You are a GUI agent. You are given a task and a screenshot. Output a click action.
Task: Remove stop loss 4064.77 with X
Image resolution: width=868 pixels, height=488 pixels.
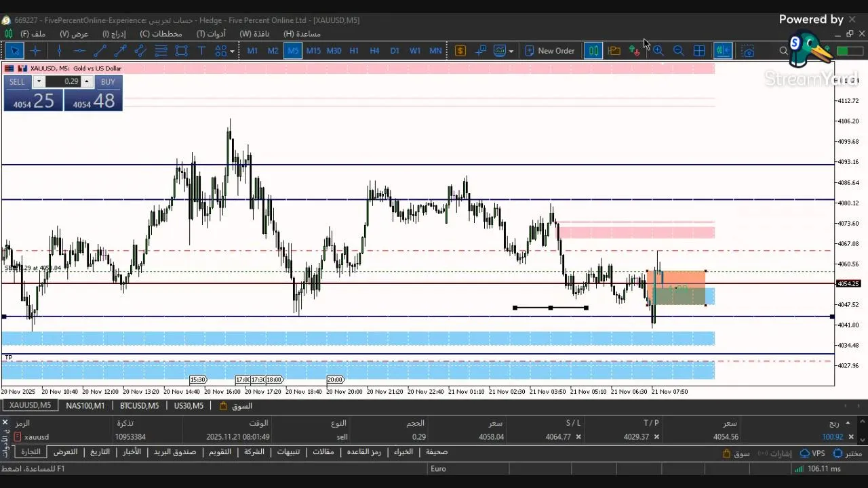(x=578, y=437)
